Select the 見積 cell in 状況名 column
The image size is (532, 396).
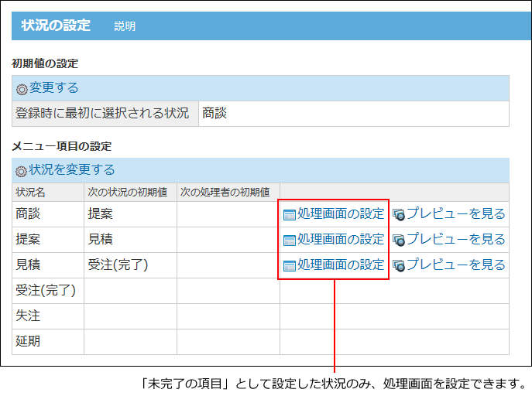pyautogui.click(x=48, y=265)
